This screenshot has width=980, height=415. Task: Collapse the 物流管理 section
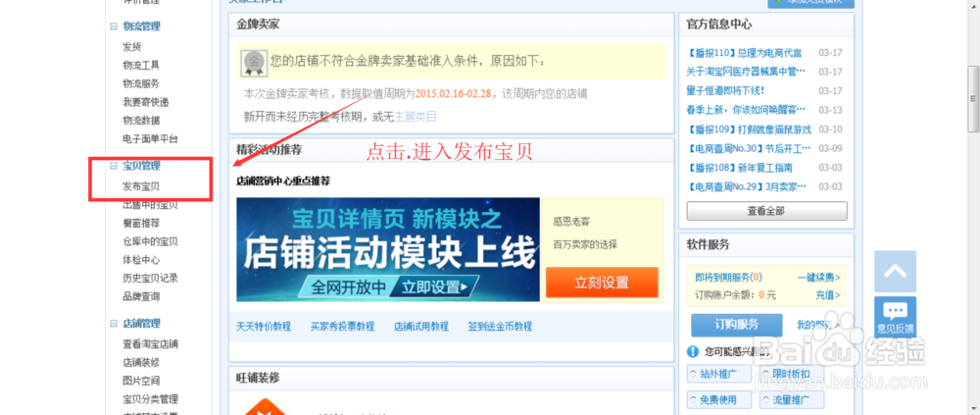tap(114, 26)
